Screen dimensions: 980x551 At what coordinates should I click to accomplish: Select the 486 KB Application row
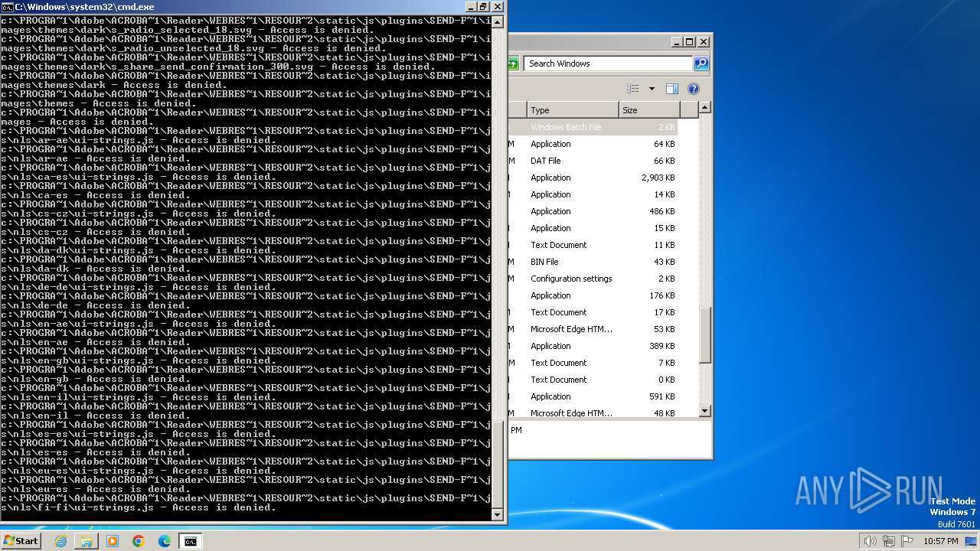tap(593, 211)
